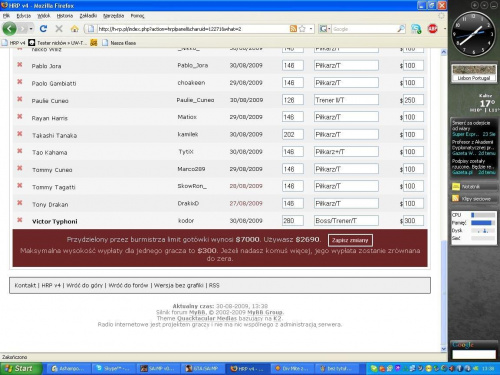500x375 pixels.
Task: Bookmark the page with the star icon
Action: (x=302, y=29)
